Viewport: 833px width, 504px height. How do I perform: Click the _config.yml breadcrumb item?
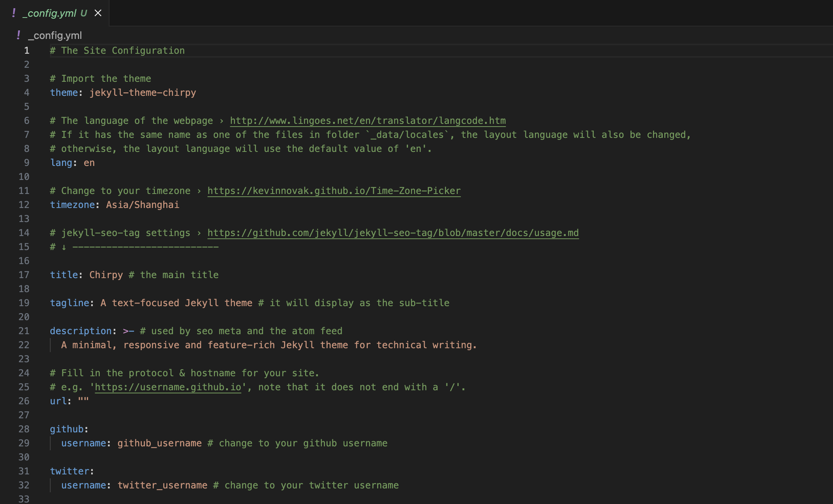click(55, 35)
